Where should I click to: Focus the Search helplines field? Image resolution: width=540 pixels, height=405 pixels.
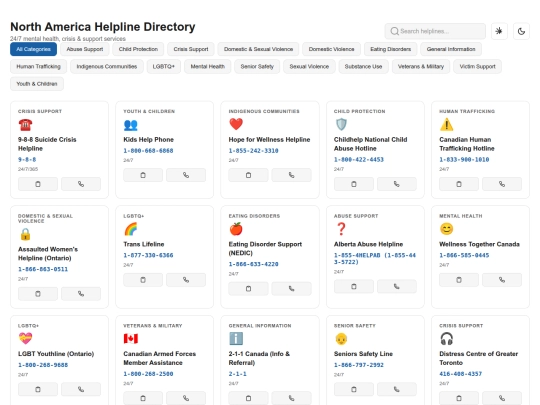click(x=435, y=31)
